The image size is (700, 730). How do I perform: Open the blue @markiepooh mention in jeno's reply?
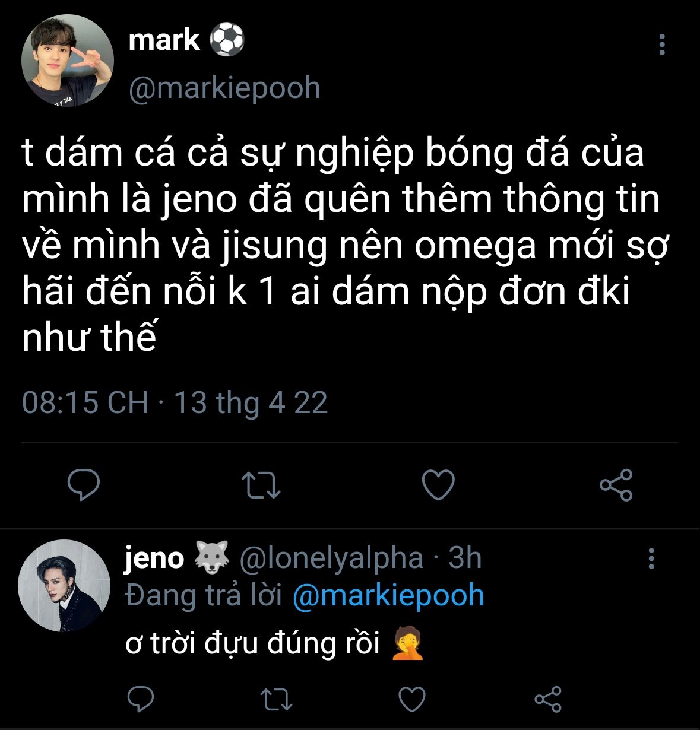point(388,595)
